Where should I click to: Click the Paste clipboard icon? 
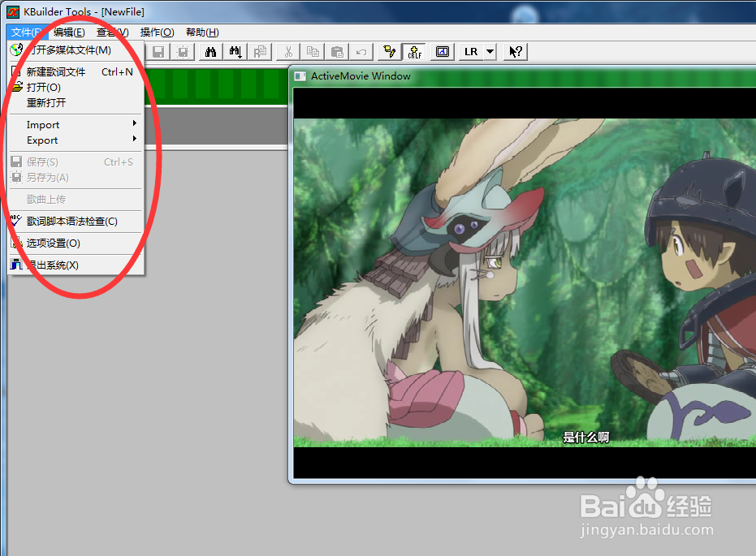337,52
